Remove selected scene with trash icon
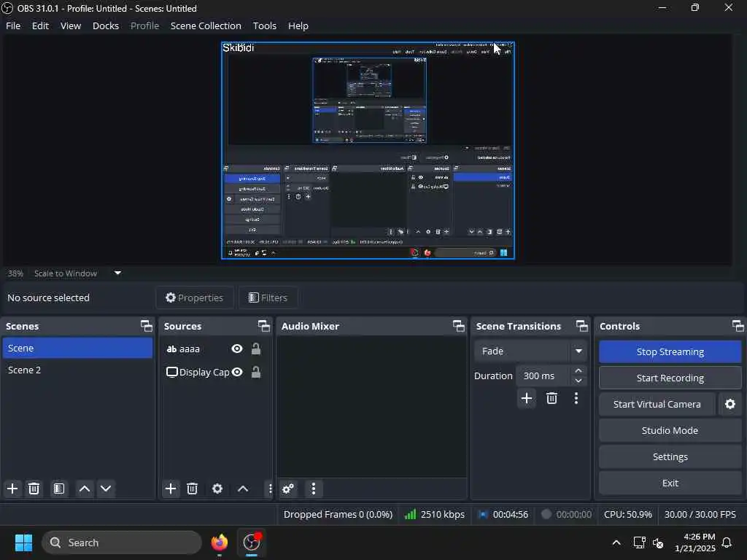The height and width of the screenshot is (560, 747). click(34, 489)
